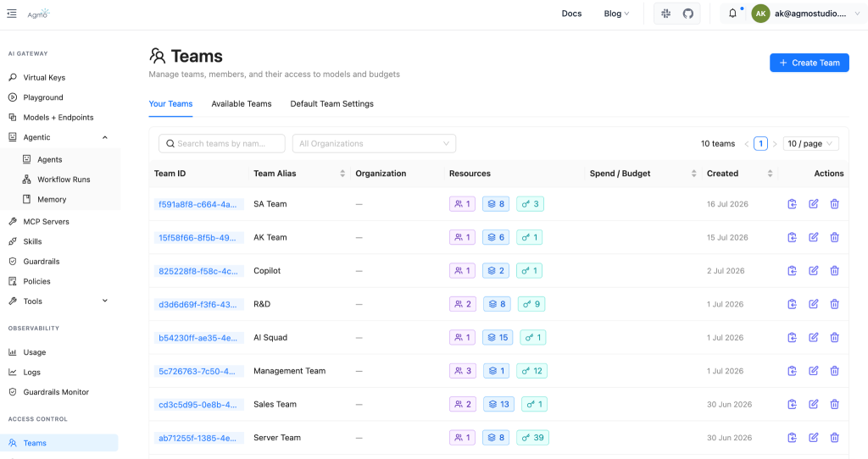This screenshot has height=459, width=868.
Task: Expand the Tools sidebar section
Action: [x=104, y=301]
